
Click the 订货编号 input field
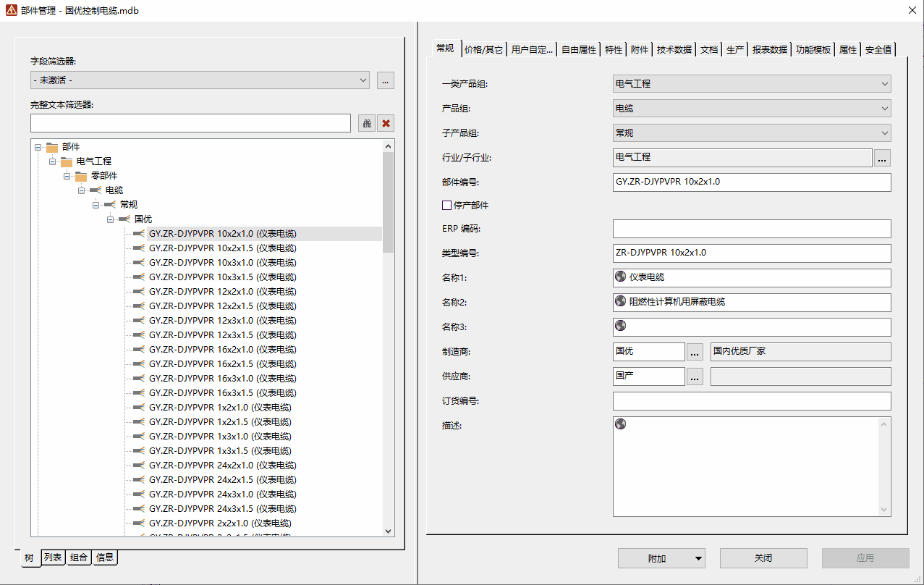751,401
